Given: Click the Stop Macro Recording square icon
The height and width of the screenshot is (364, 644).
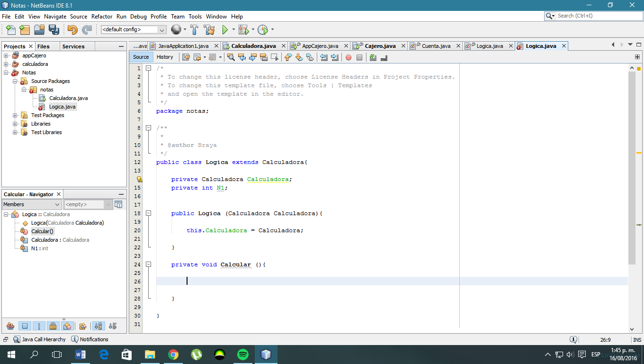Looking at the screenshot, I should tap(359, 57).
